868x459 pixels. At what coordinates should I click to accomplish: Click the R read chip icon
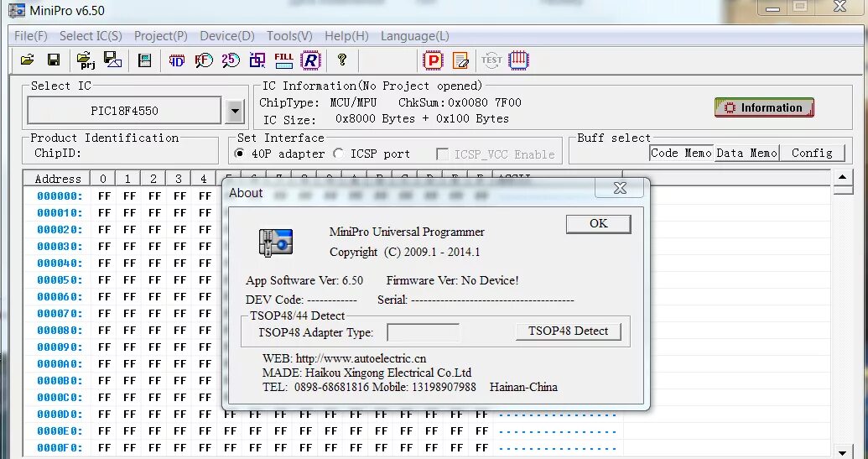[311, 60]
